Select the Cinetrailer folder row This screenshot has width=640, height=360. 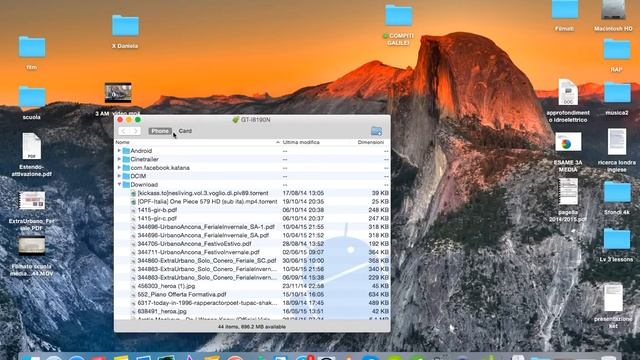coord(252,159)
